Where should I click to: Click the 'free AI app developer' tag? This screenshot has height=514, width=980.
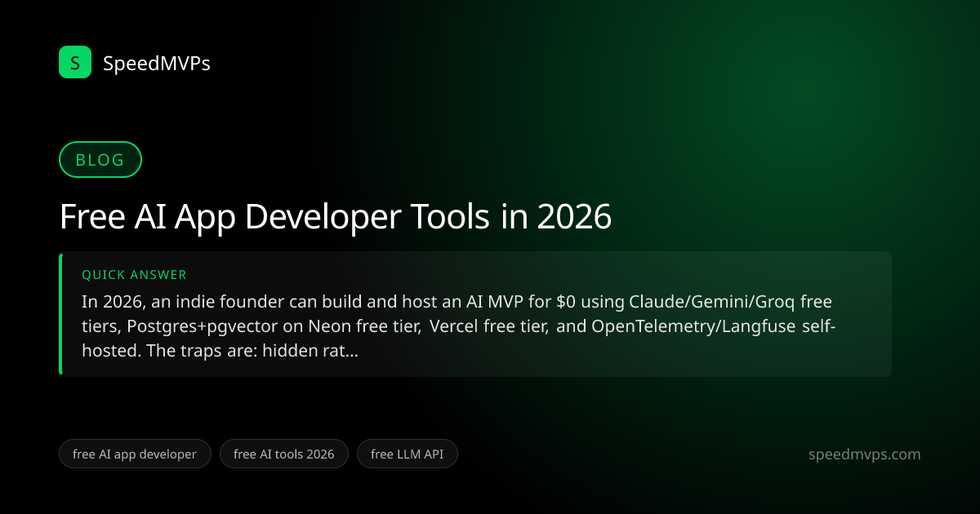click(x=135, y=454)
